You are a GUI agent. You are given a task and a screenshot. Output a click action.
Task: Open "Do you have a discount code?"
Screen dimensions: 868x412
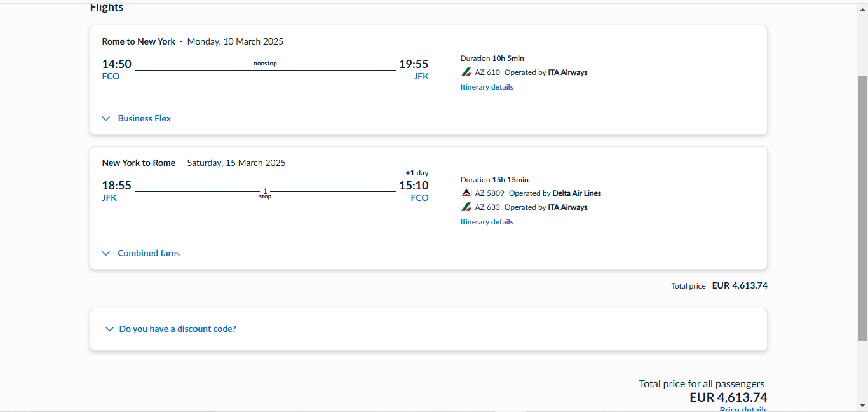177,329
